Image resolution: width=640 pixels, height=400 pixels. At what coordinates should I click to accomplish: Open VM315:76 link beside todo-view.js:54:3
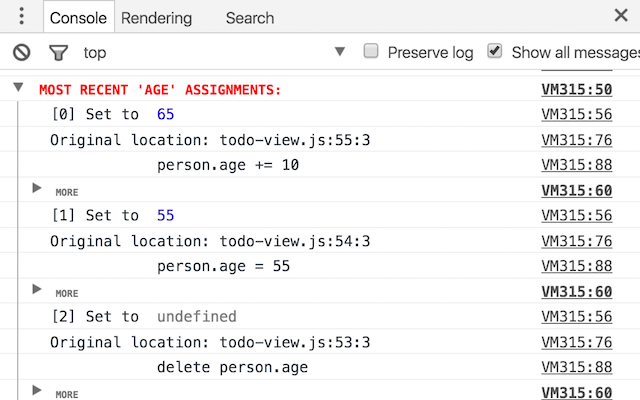[x=577, y=241]
